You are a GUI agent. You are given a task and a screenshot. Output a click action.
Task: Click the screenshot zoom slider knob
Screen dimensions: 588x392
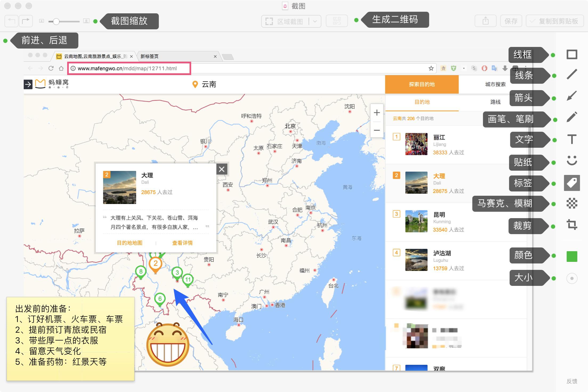click(56, 21)
